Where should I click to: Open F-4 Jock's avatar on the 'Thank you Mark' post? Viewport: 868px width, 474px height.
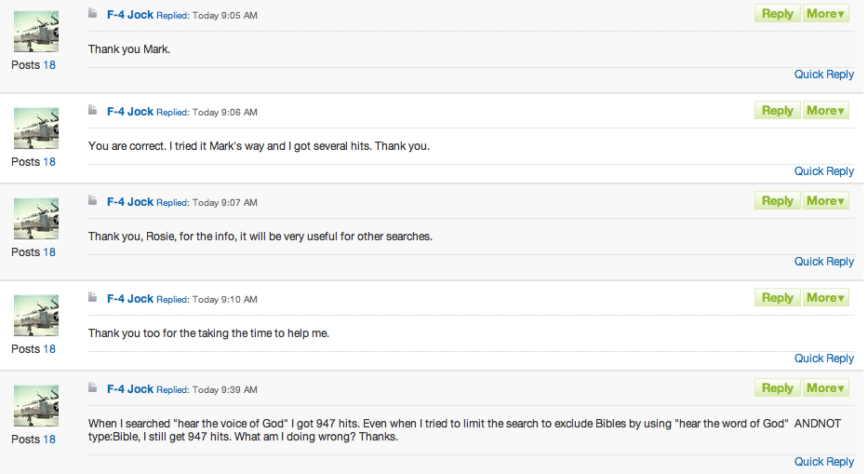click(x=36, y=32)
